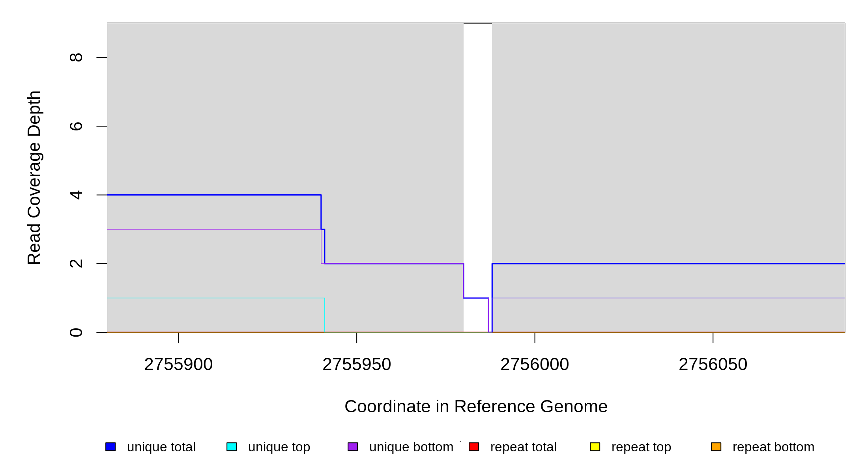This screenshot has width=868, height=473.
Task: Click the cyan unique top legend swatch
Action: coord(232,447)
